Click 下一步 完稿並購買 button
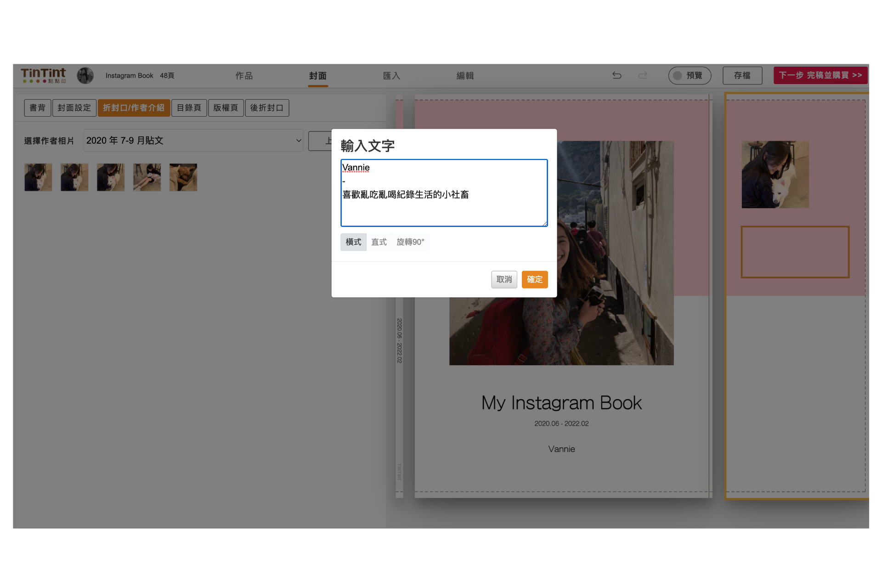Viewport: 882px width, 588px height. (x=820, y=75)
